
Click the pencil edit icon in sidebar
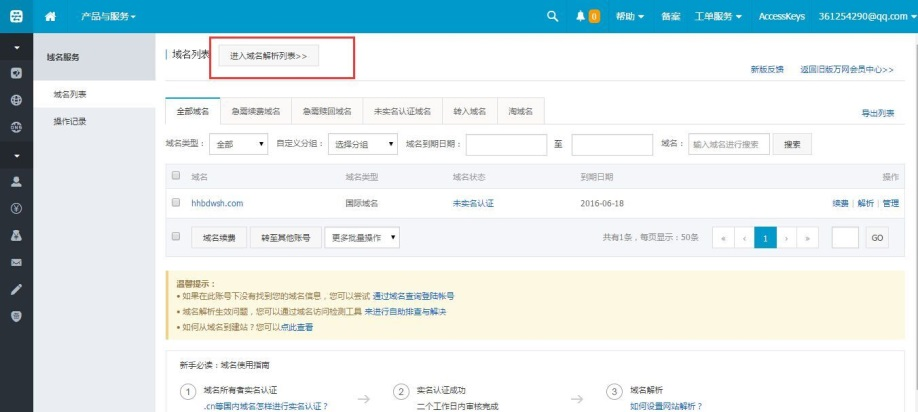[x=16, y=288]
